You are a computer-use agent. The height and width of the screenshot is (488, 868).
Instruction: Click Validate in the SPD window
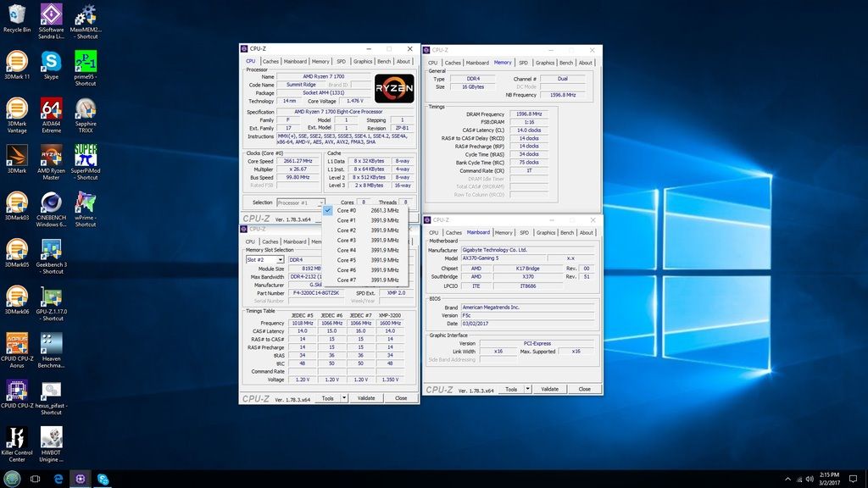coord(366,398)
